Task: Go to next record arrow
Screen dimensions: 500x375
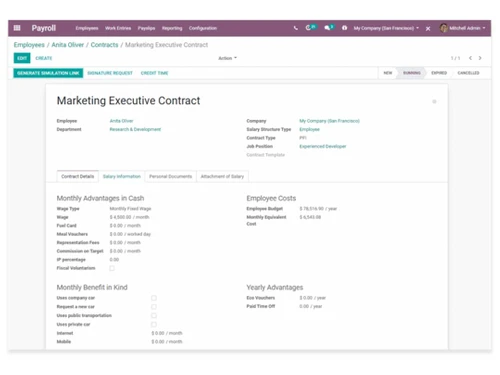Action: point(480,58)
